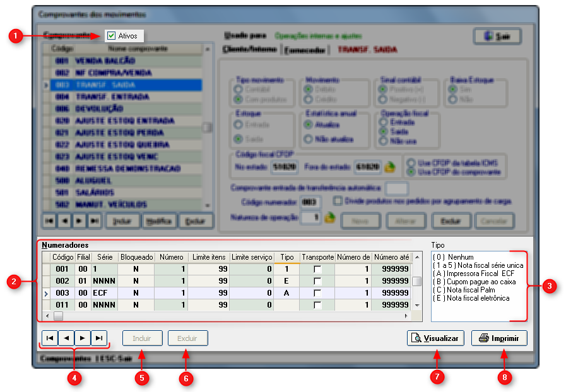The width and height of the screenshot is (566, 392).
Task: Click the Cupom pague ao caixa entry
Action: click(474, 282)
